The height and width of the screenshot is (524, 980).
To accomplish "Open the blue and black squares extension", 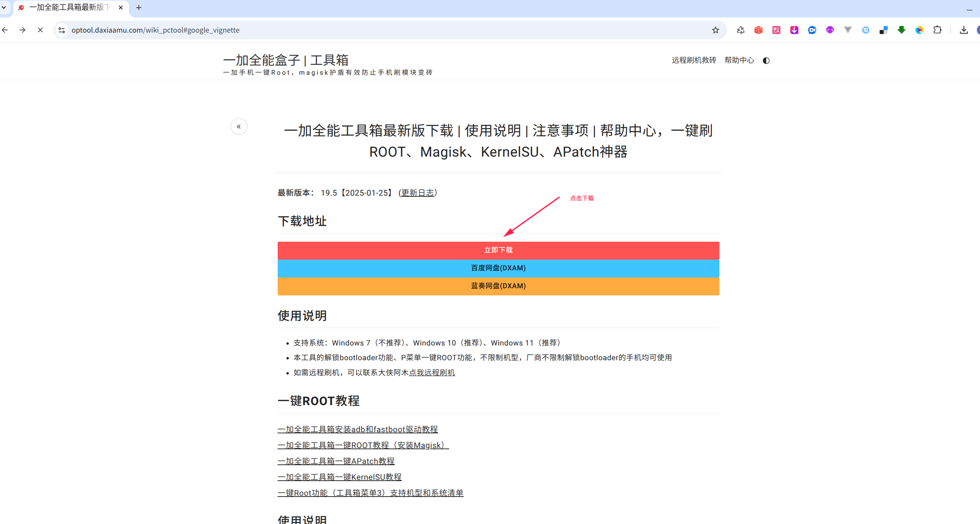I will (883, 30).
